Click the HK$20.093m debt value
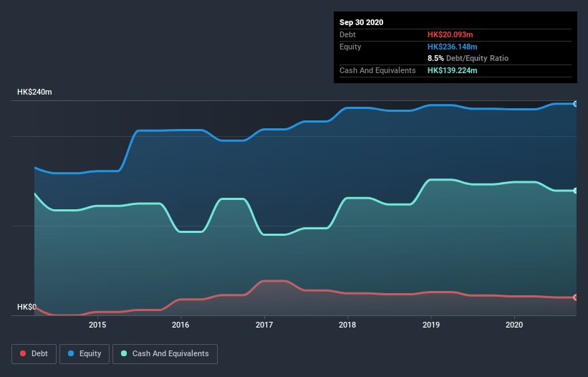The height and width of the screenshot is (377, 588). point(450,34)
